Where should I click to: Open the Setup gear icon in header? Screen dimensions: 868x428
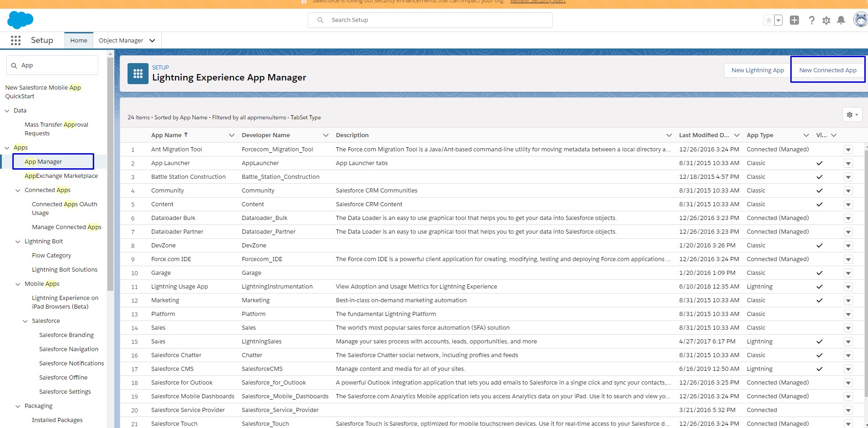pos(826,20)
